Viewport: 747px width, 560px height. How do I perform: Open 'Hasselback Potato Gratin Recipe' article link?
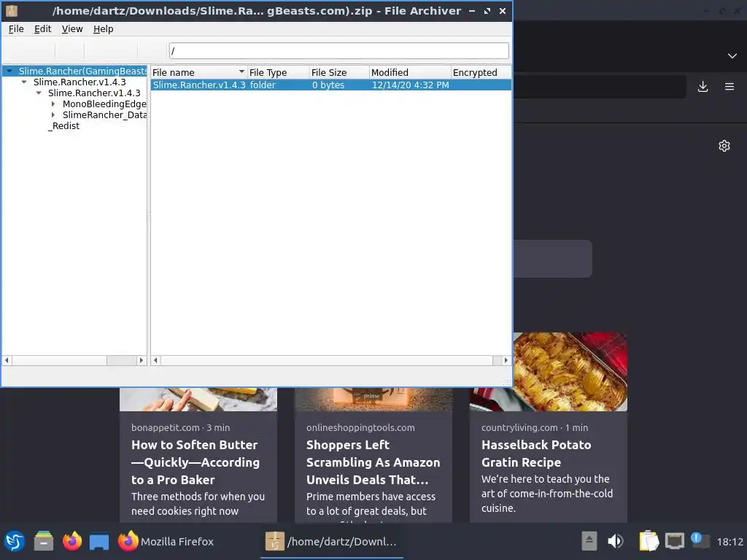[x=536, y=454]
